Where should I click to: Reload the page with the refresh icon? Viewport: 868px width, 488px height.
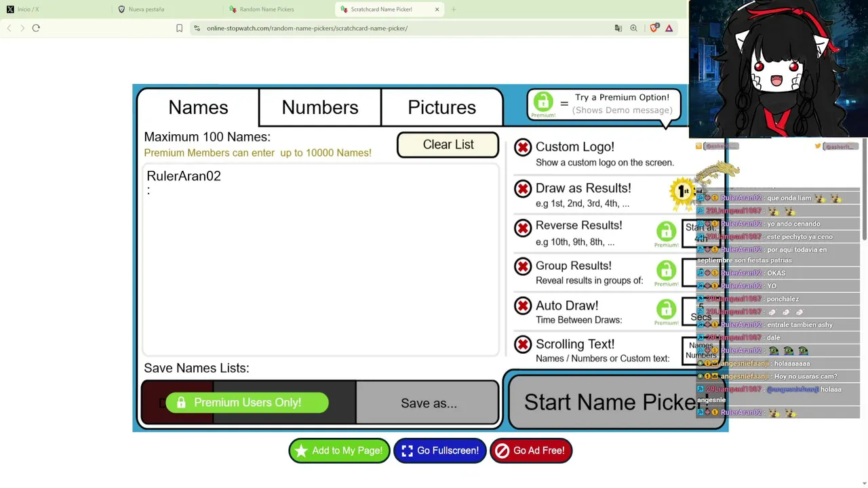pos(36,28)
